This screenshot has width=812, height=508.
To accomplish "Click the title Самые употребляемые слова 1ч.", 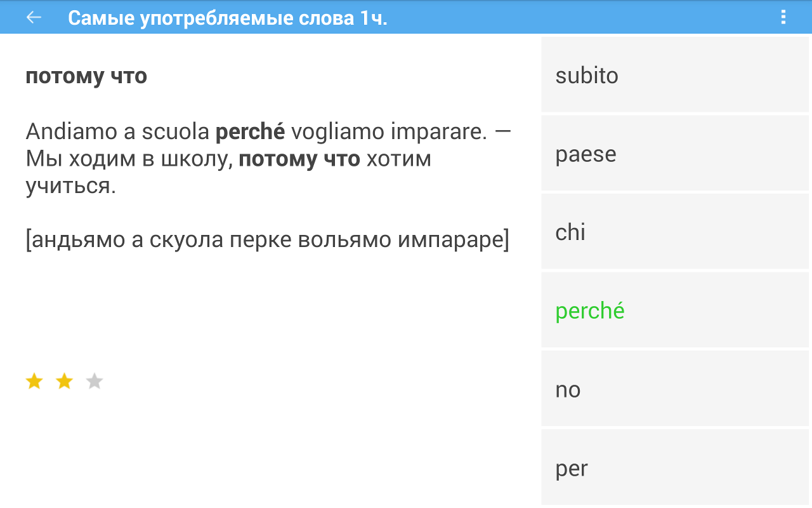I will point(228,18).
